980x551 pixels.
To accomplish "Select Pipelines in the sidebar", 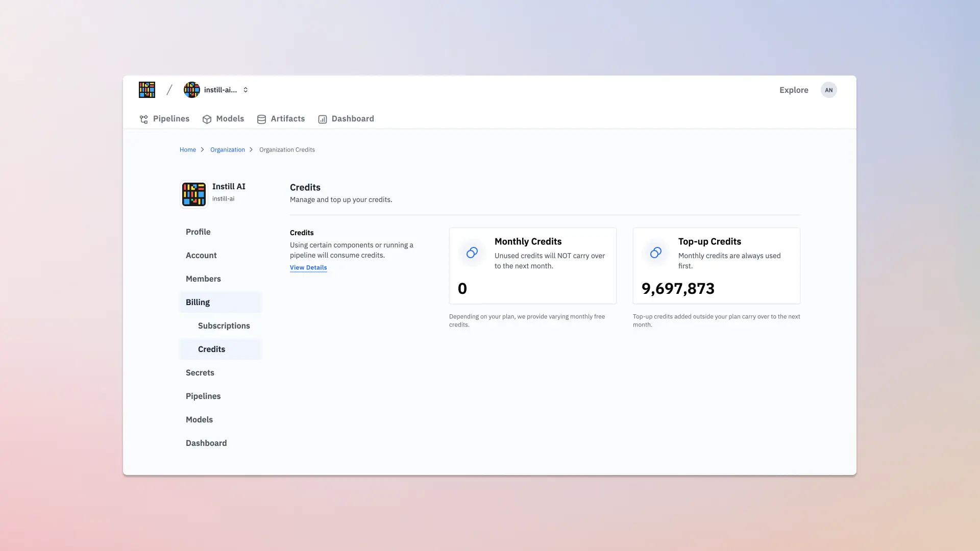I will point(220,396).
